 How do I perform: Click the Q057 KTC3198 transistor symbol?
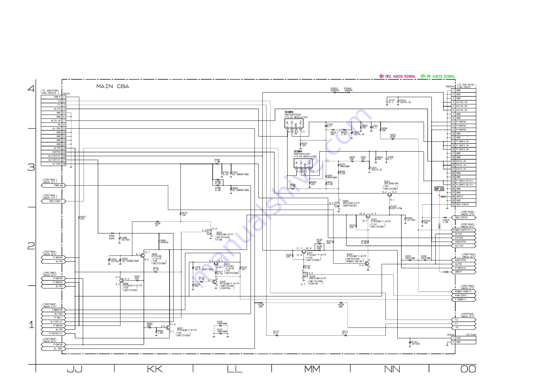168,327
